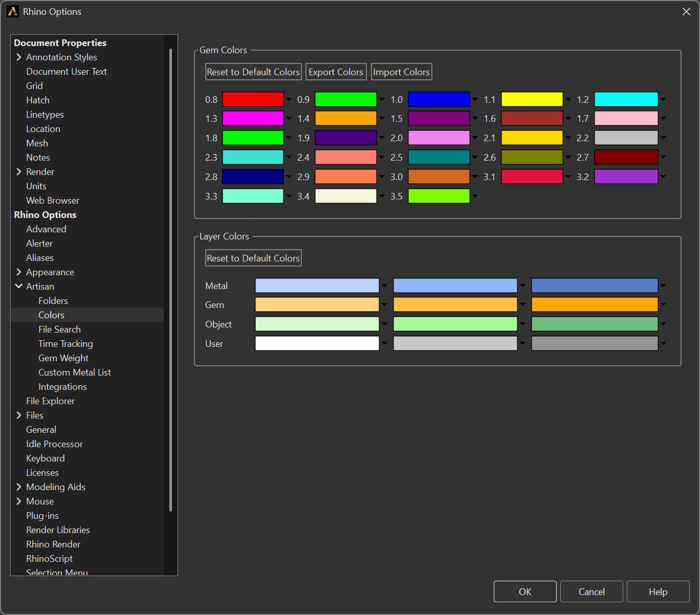
Task: Close the Rhino Options dialog
Action: pyautogui.click(x=686, y=11)
